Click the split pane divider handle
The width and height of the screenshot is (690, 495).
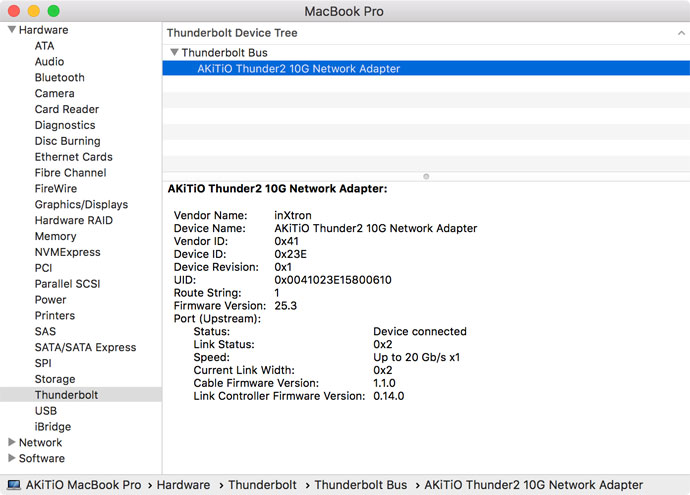point(426,176)
